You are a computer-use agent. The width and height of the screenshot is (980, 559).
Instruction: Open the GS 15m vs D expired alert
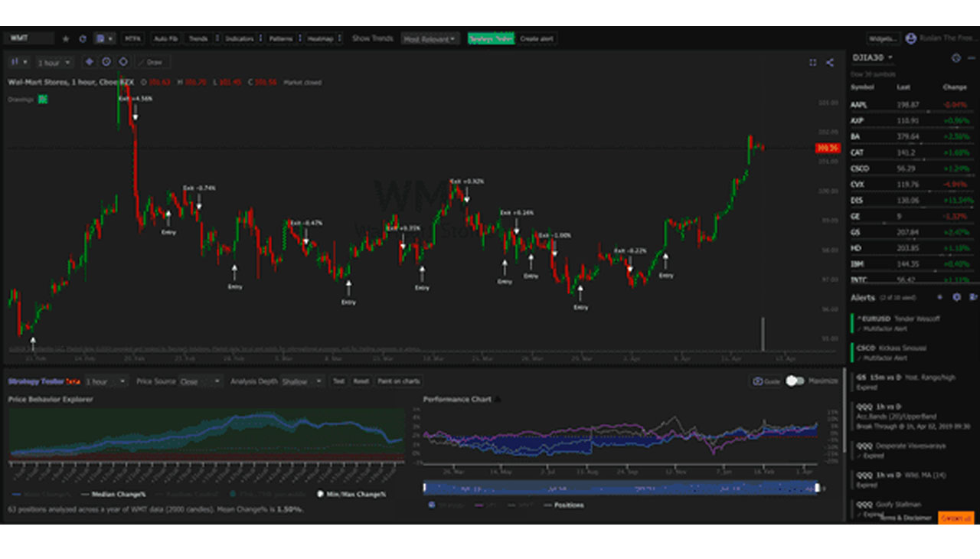click(913, 382)
